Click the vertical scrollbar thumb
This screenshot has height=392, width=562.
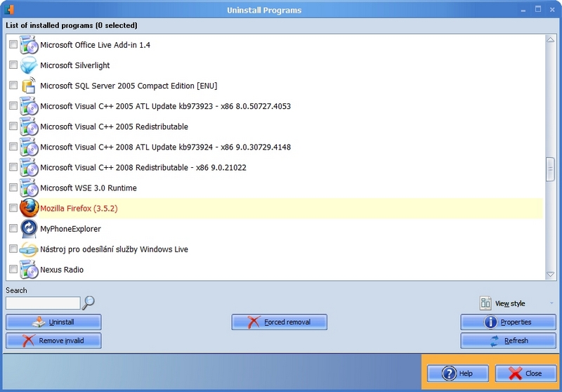click(x=550, y=169)
